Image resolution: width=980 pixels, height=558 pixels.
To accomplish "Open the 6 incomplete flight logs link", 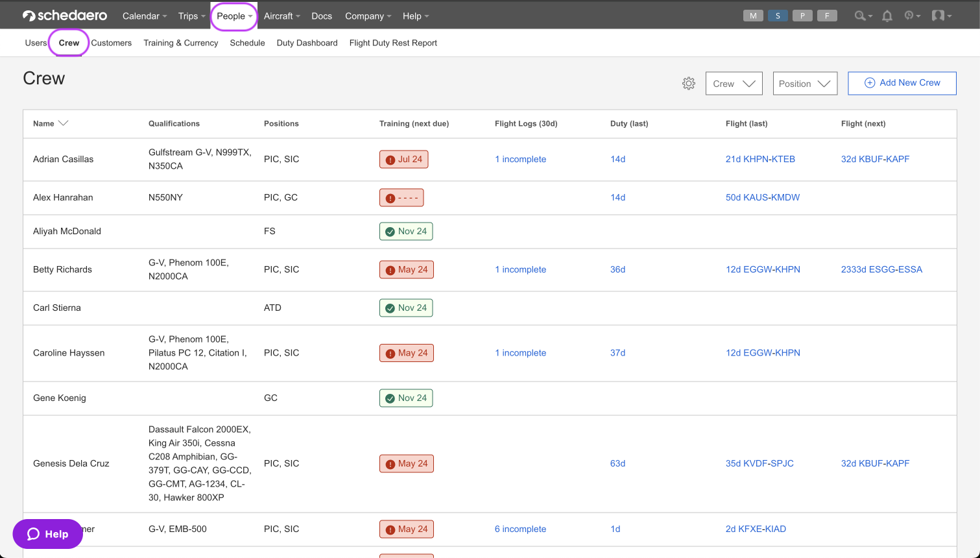I will coord(520,529).
